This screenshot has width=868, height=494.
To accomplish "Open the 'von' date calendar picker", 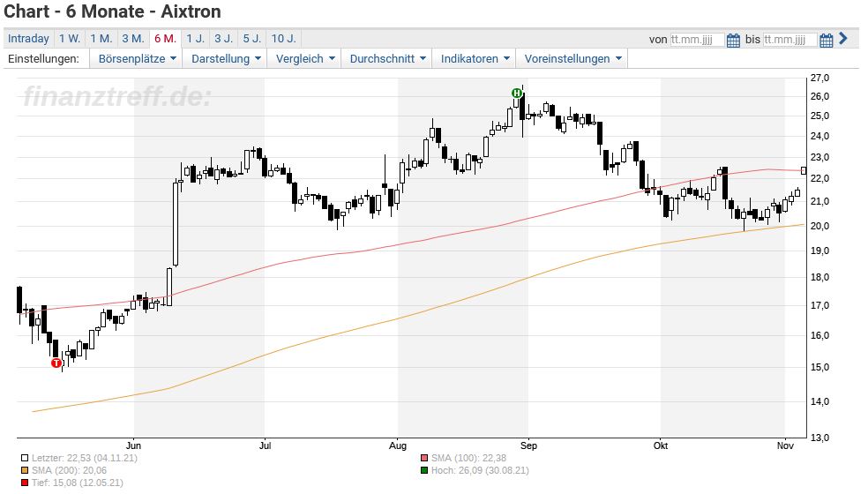I will point(733,40).
